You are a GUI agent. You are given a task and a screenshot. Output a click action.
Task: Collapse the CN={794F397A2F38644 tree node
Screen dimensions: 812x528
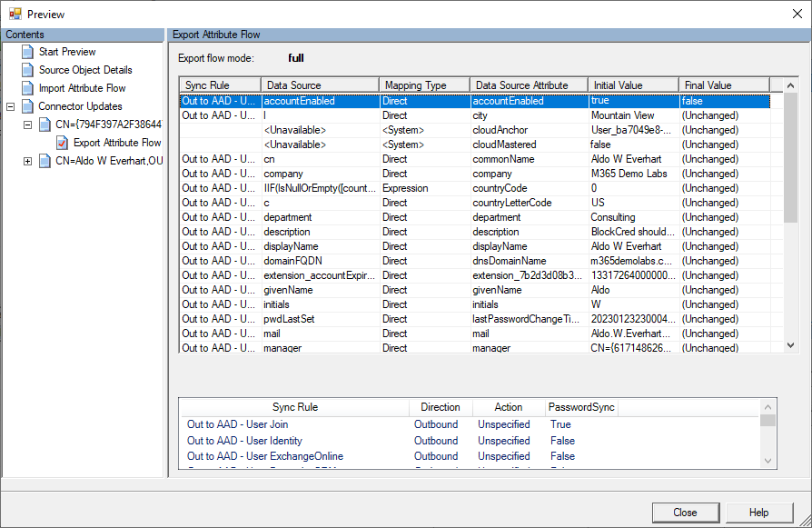27,125
